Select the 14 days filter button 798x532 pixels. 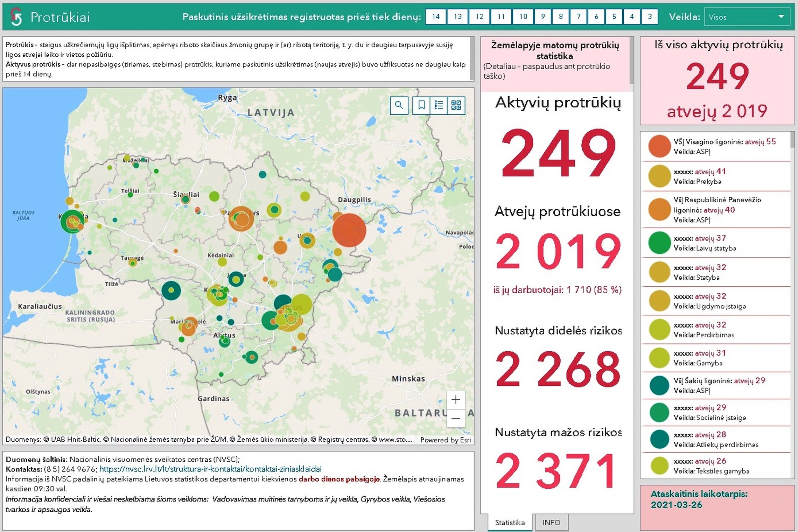click(436, 16)
